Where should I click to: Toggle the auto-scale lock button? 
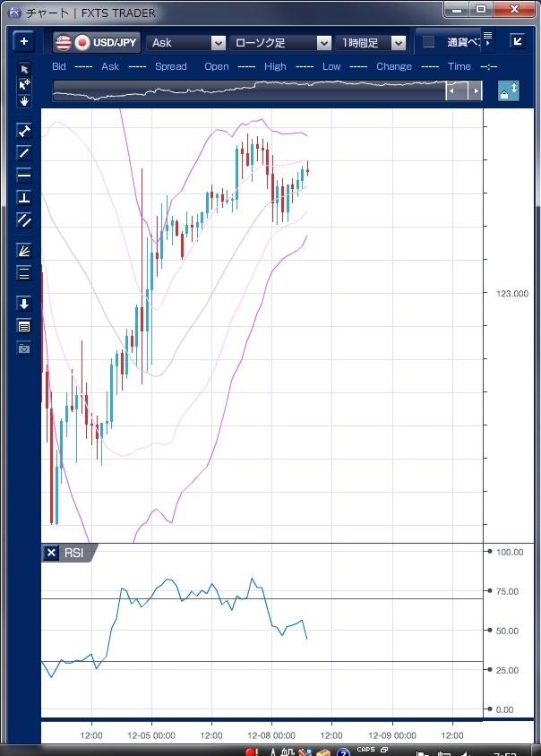point(508,90)
